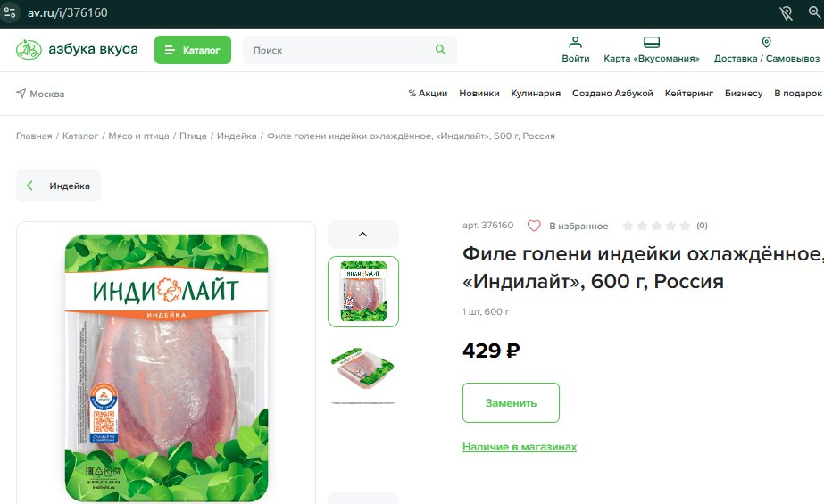
Task: Collapse thumbnails with the up chevron
Action: (x=363, y=234)
